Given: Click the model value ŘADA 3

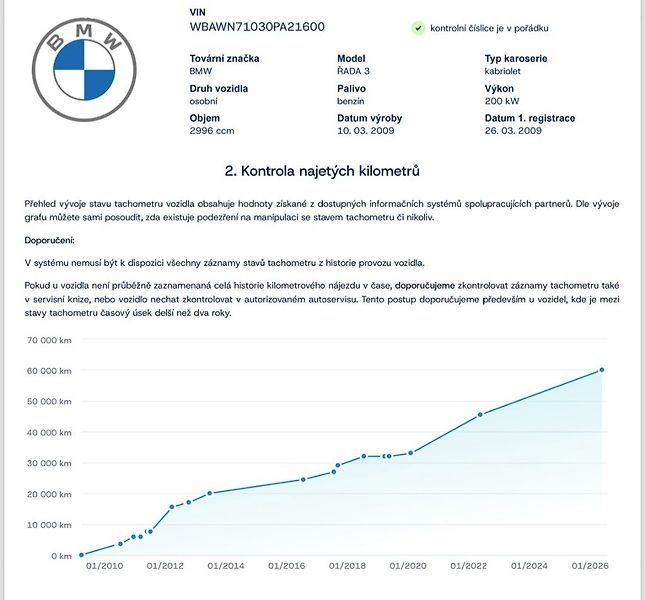Looking at the screenshot, I should click(x=353, y=71).
